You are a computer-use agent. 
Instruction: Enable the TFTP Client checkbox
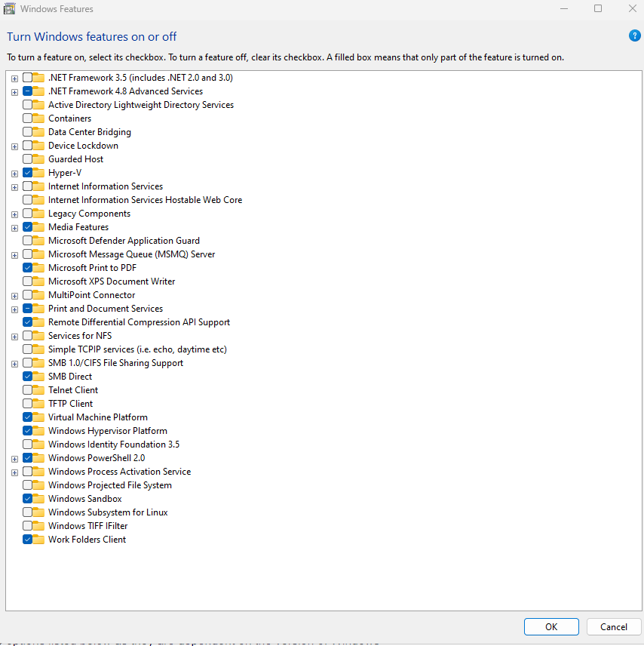(x=28, y=403)
